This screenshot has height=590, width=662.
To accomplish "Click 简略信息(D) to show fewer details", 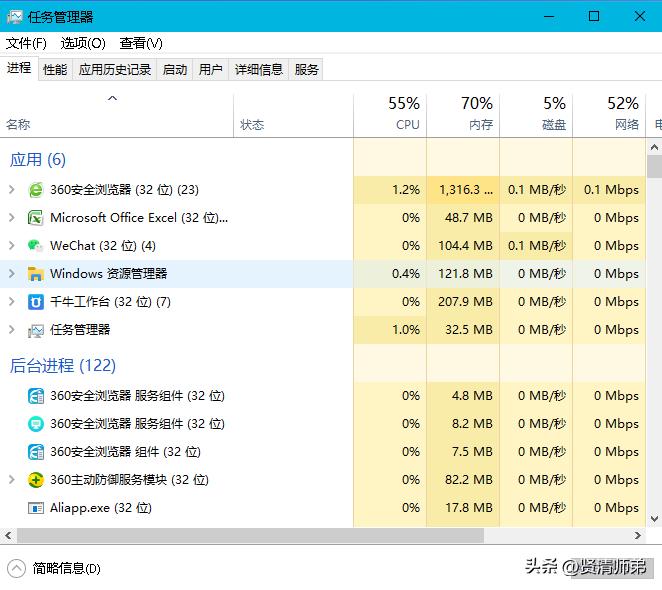I will click(67, 568).
